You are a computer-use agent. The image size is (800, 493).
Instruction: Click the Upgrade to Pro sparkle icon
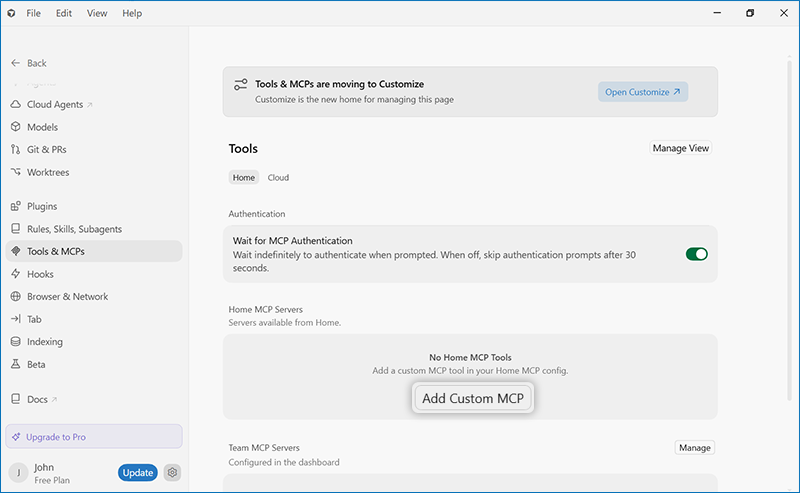pos(16,437)
